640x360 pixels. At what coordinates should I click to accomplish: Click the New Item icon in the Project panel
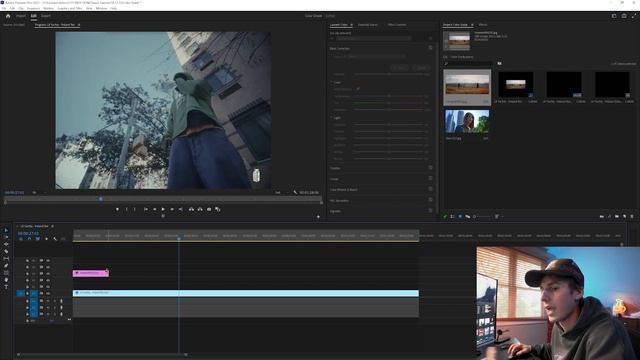(624, 216)
